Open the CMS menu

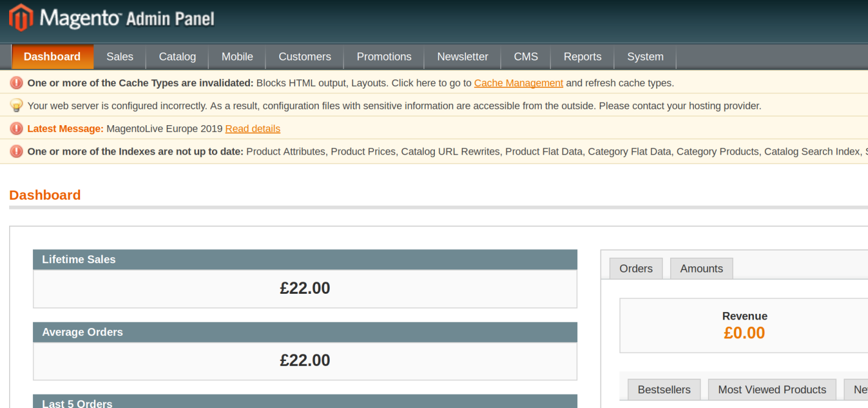(x=525, y=57)
